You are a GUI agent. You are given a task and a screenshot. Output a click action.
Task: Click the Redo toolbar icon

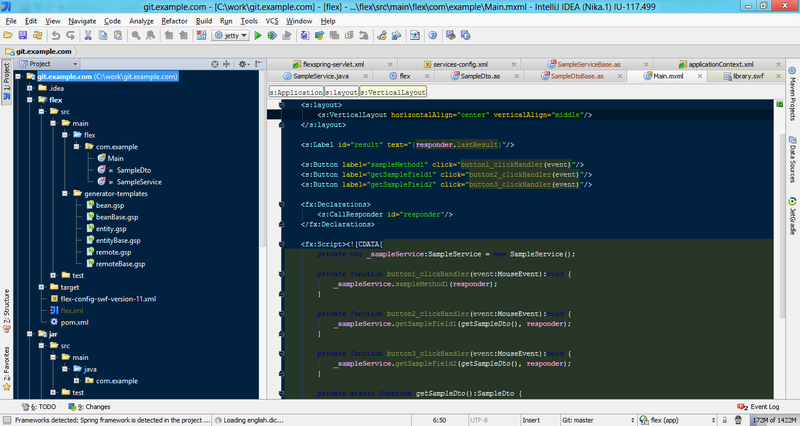pyautogui.click(x=70, y=35)
